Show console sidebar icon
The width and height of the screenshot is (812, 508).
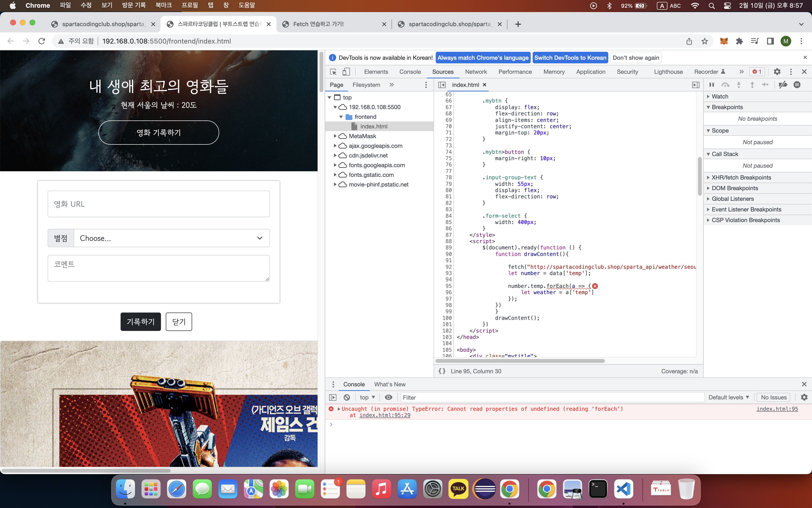point(333,397)
